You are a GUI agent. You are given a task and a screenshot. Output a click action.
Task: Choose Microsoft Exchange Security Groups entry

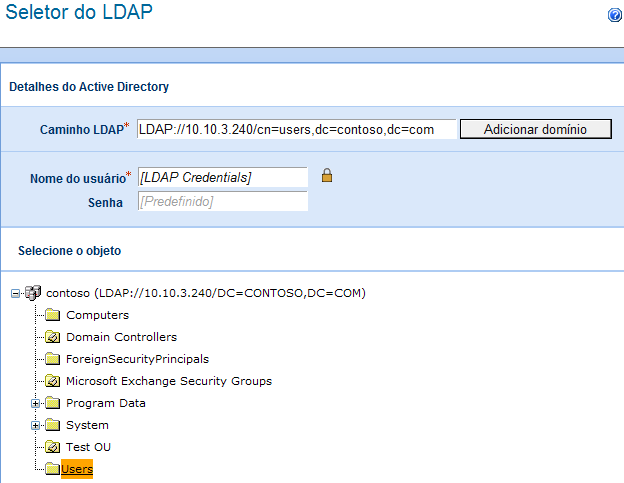tap(168, 381)
